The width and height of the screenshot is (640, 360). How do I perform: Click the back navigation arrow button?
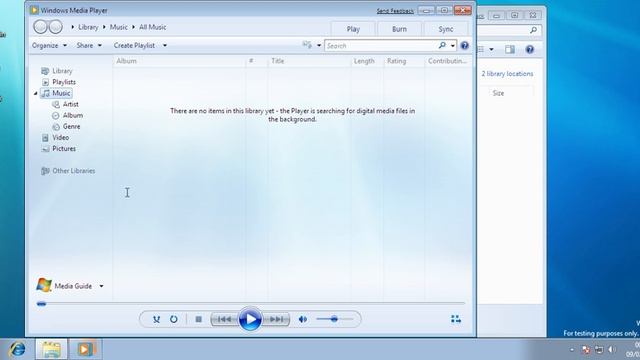(x=40, y=27)
